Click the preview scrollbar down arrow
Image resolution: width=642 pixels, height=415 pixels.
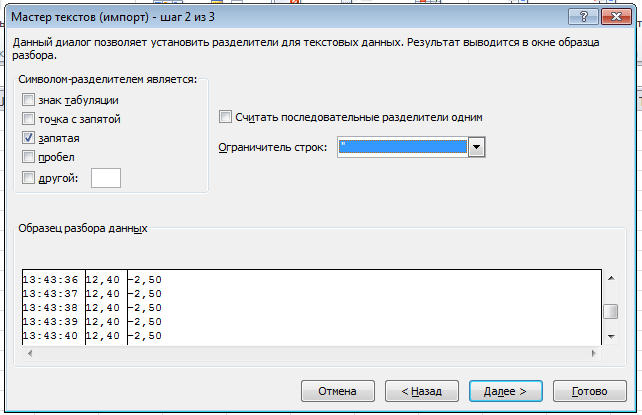(609, 335)
